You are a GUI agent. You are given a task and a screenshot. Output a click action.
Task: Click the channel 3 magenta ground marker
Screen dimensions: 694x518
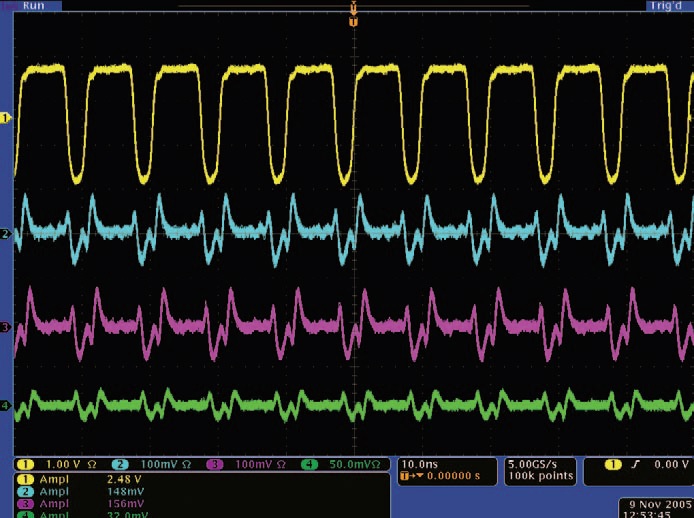(5, 327)
